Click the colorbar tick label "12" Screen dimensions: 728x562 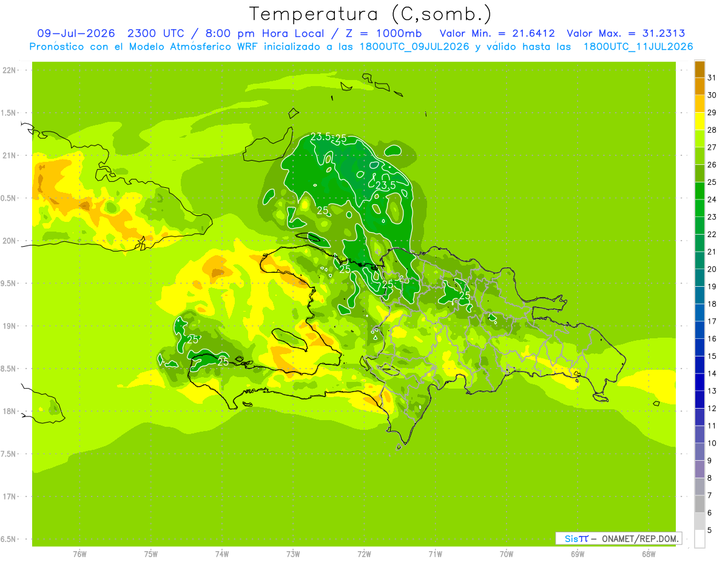pyautogui.click(x=712, y=409)
